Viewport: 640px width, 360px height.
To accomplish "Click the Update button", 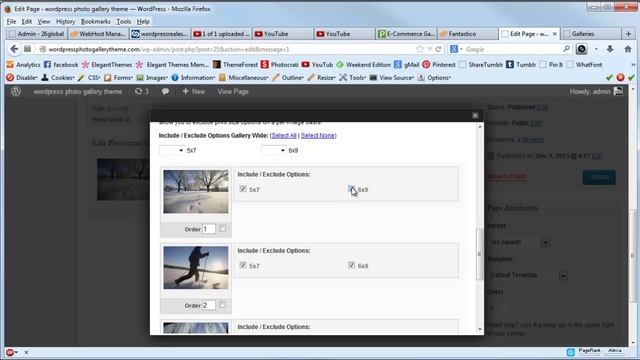I will click(x=599, y=177).
